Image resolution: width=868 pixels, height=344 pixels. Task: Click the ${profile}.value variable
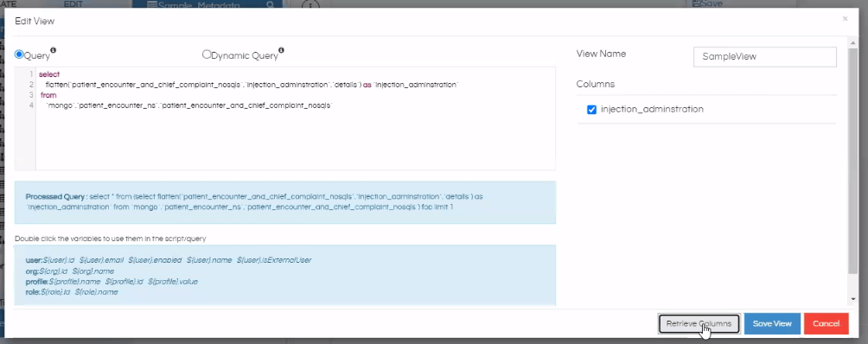pos(173,282)
